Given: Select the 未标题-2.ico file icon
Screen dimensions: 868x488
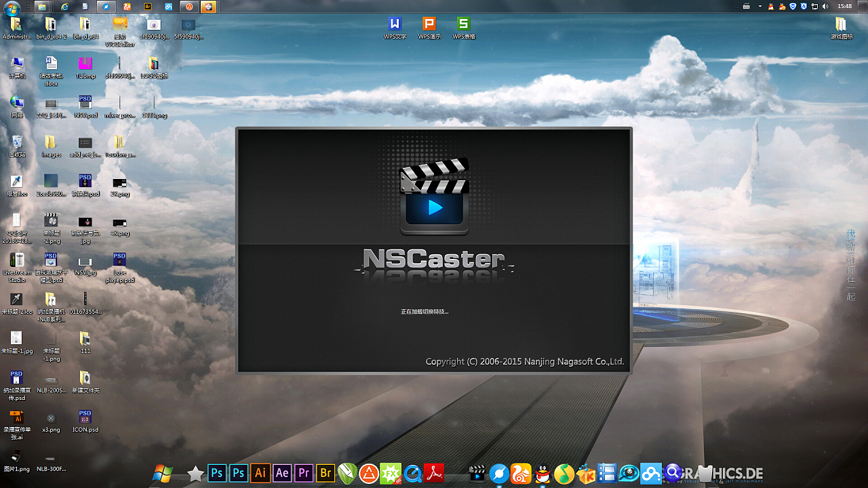Looking at the screenshot, I should click(x=17, y=304).
